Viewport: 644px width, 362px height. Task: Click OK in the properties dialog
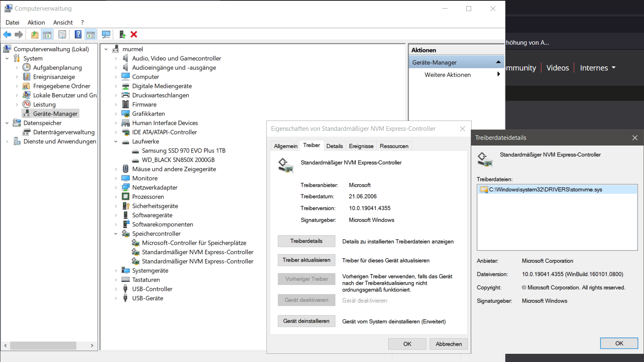(407, 344)
